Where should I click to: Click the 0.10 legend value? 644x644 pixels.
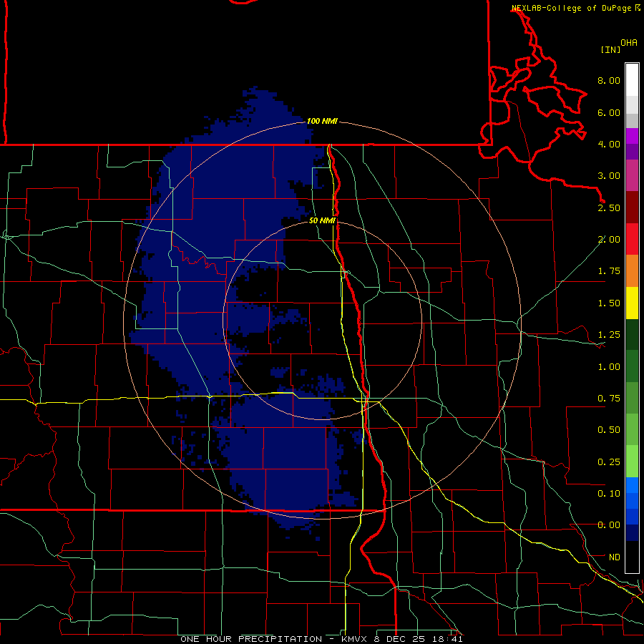[609, 494]
